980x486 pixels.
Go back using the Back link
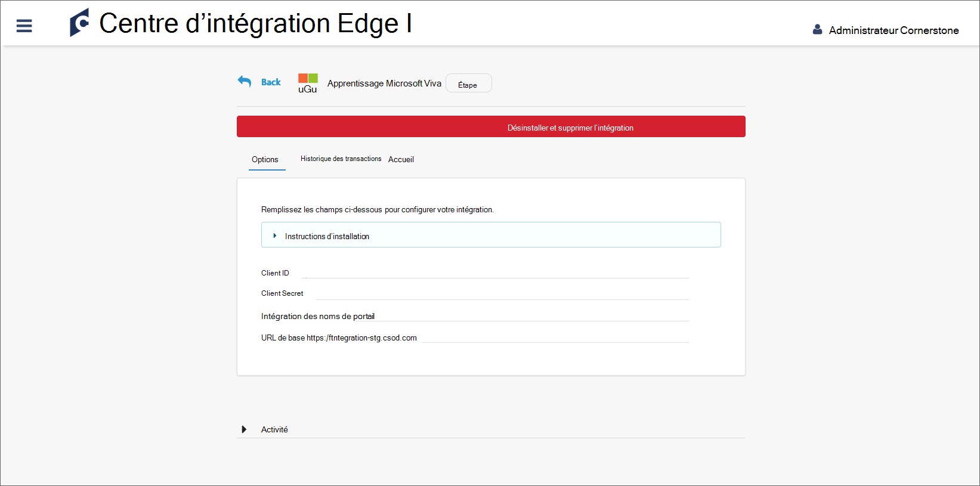271,82
